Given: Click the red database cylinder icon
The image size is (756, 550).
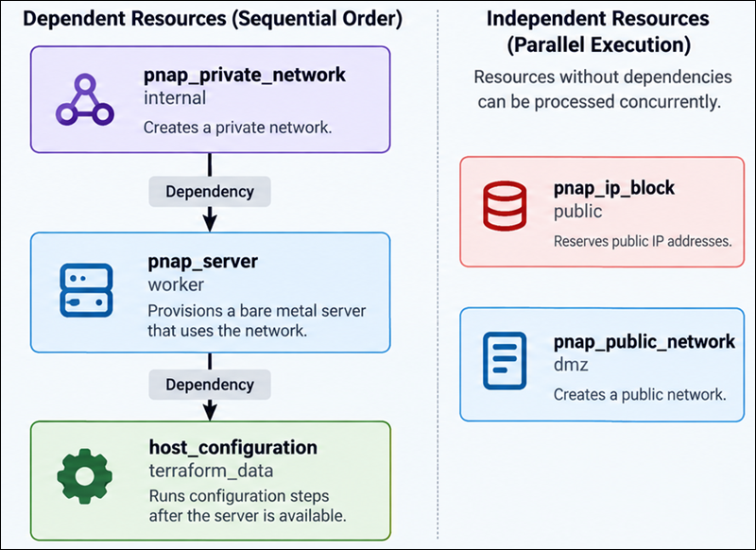Looking at the screenshot, I should [505, 206].
